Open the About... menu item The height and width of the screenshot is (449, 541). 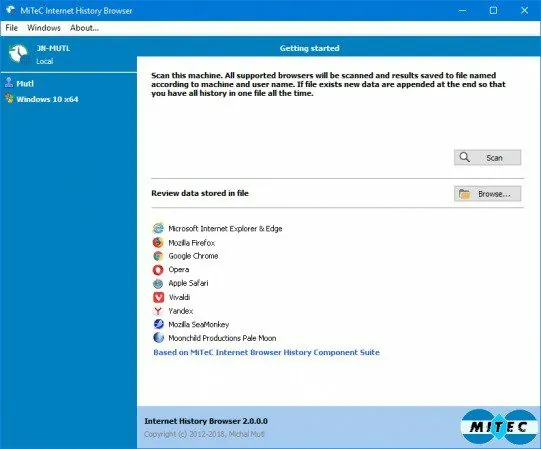tap(85, 28)
